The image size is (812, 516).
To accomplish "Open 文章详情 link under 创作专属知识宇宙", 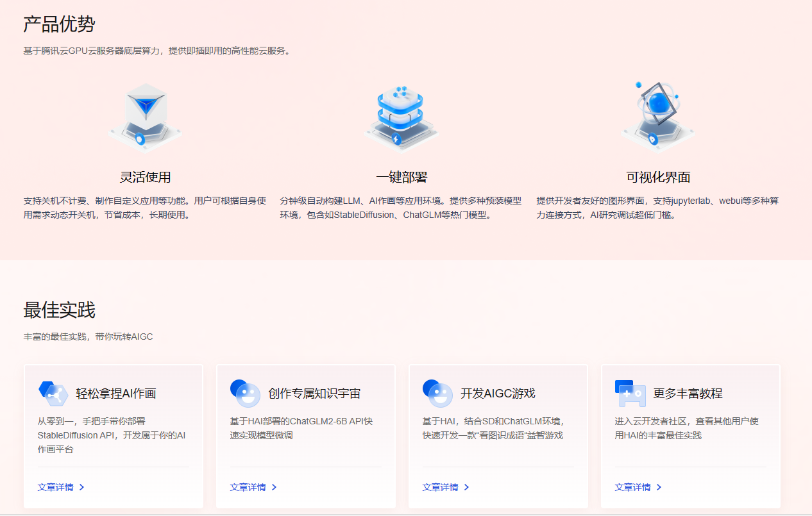I will [248, 487].
